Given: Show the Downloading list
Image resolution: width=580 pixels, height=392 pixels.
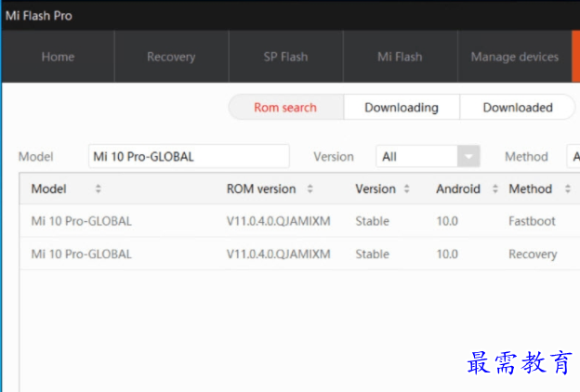Looking at the screenshot, I should pyautogui.click(x=402, y=108).
